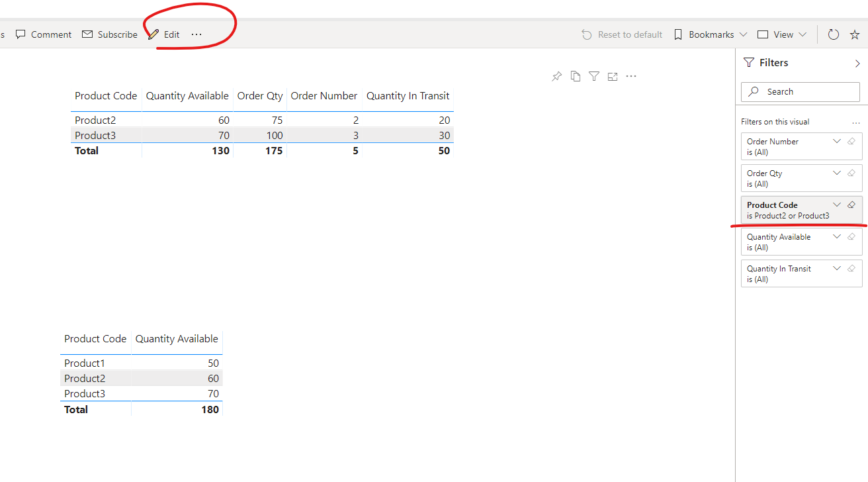Click Reset to default
Viewport: 868px width, 482px height.
(x=622, y=34)
